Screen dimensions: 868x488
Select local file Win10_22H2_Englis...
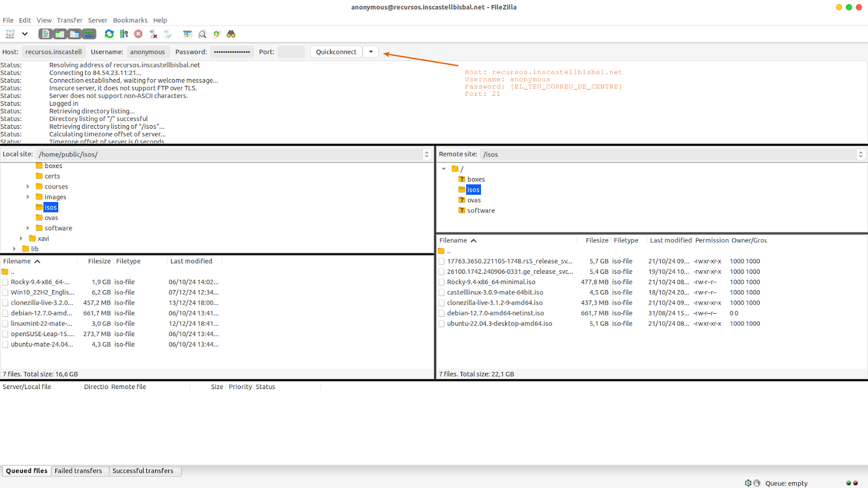tap(42, 292)
